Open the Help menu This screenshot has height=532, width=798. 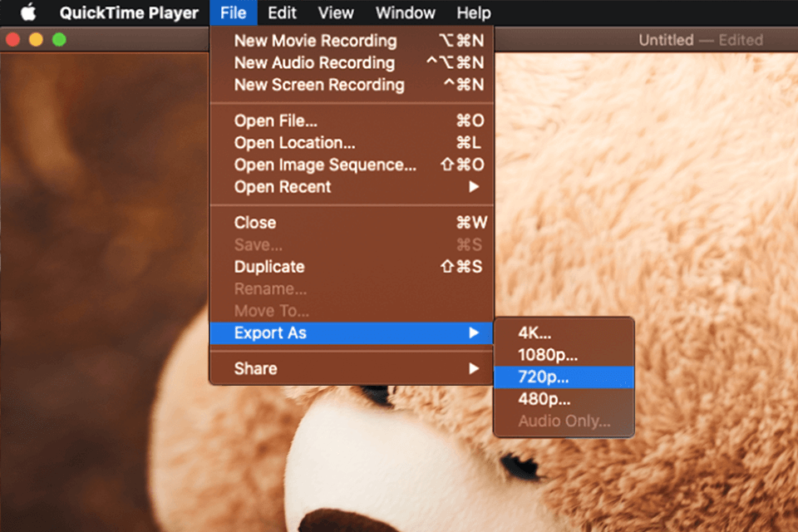pos(473,12)
